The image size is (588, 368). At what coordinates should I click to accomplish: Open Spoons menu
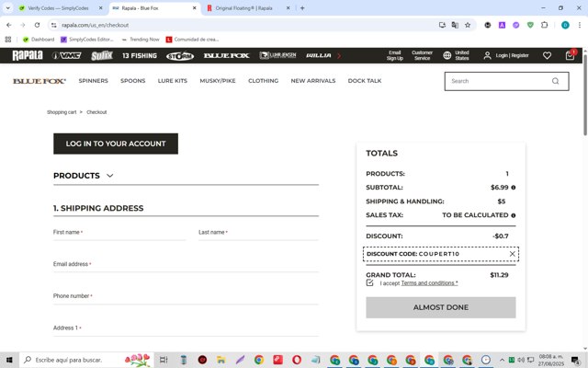click(x=132, y=81)
